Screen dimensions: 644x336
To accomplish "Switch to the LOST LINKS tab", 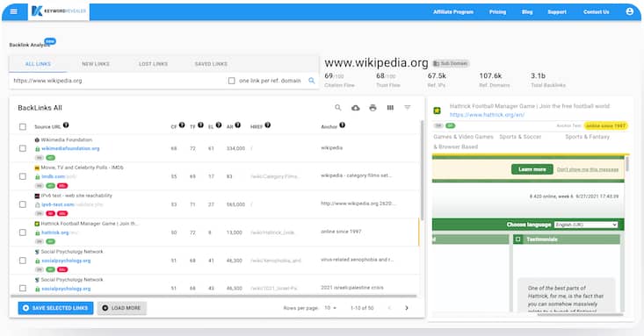I will pos(153,64).
